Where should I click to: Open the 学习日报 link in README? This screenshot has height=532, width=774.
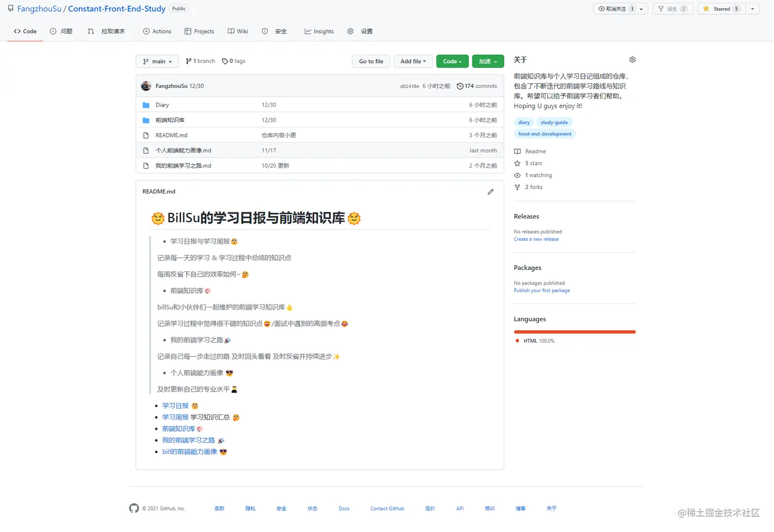point(176,406)
